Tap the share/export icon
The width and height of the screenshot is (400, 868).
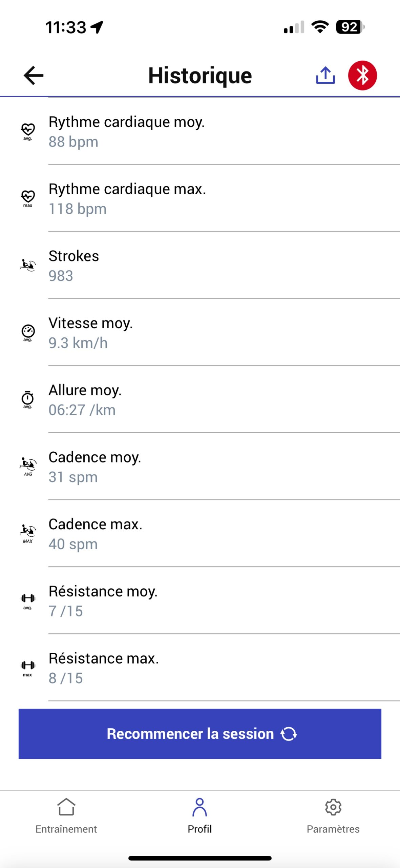coord(325,75)
